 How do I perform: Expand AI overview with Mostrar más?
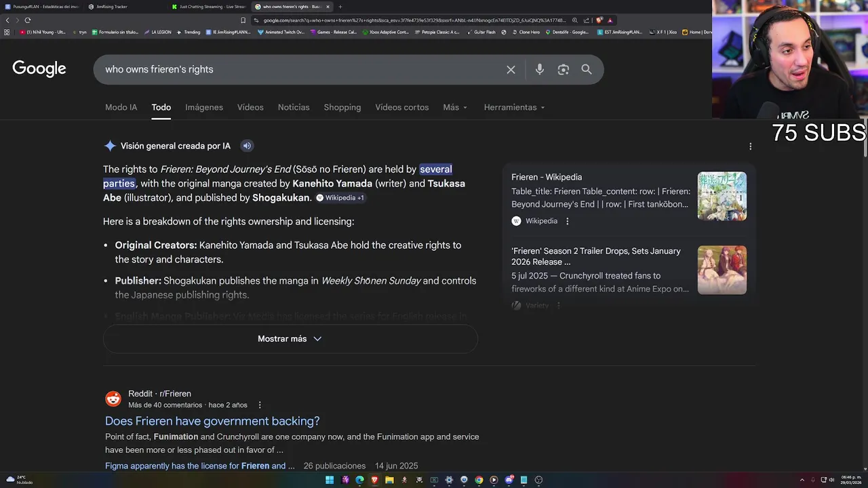point(290,339)
